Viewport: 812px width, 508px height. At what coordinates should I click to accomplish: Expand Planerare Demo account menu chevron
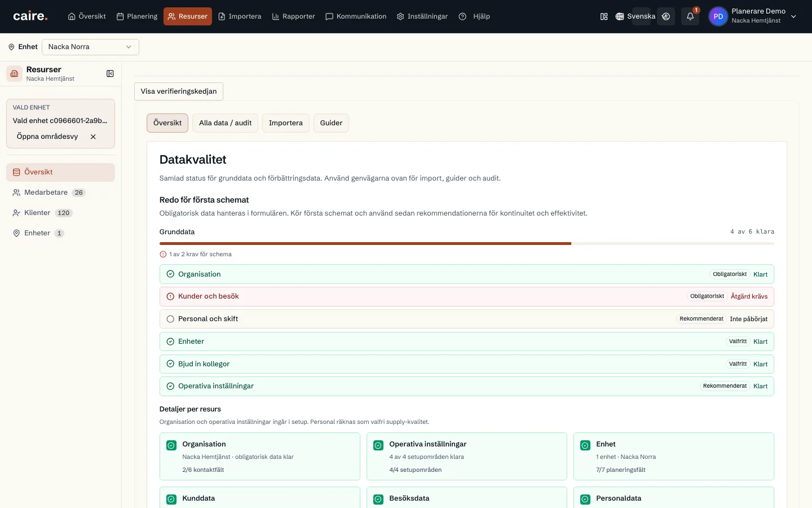[793, 16]
